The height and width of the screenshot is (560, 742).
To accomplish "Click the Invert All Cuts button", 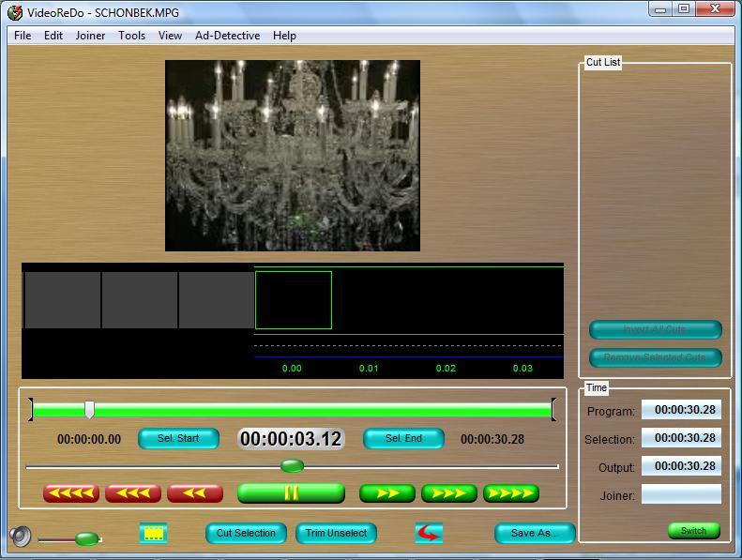I will click(655, 329).
